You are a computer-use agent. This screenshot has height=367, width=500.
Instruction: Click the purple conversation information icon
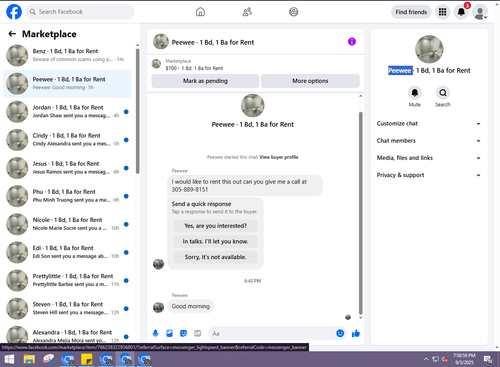click(352, 42)
